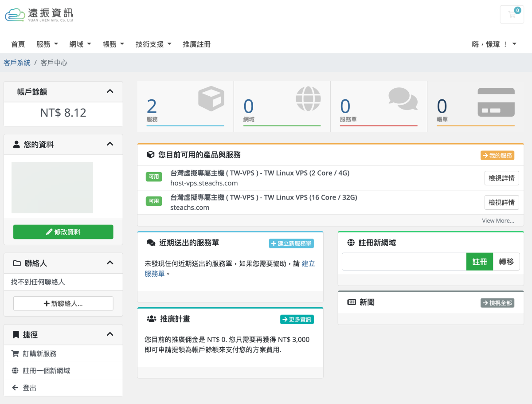Collapse the 捷徑 panel
Screen dimensions: 532x404
pyautogui.click(x=110, y=334)
